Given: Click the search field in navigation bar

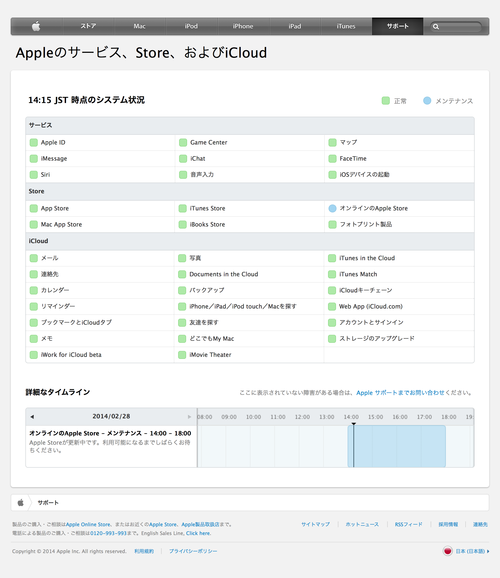Looking at the screenshot, I should tap(456, 27).
